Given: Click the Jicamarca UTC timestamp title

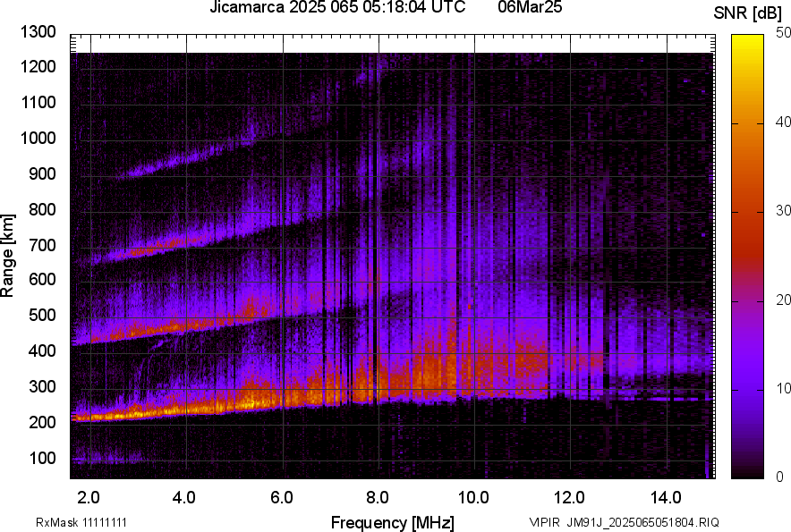Looking at the screenshot, I should 337,8.
